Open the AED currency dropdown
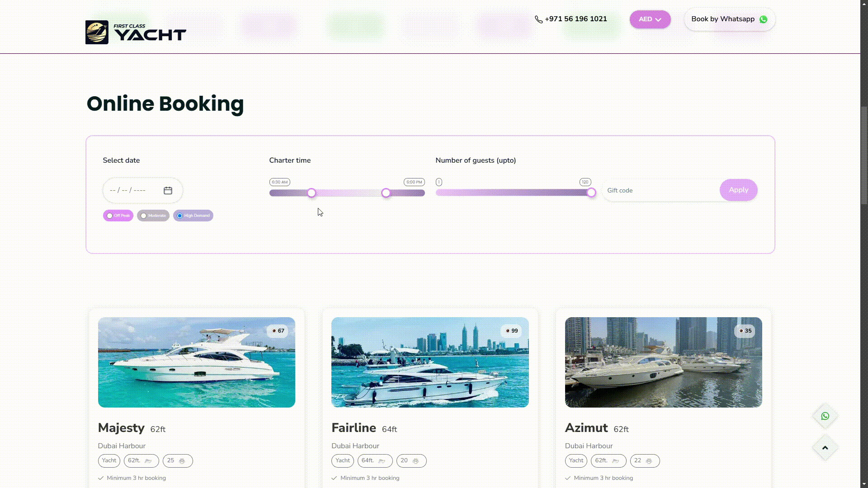This screenshot has height=488, width=868. pos(650,19)
